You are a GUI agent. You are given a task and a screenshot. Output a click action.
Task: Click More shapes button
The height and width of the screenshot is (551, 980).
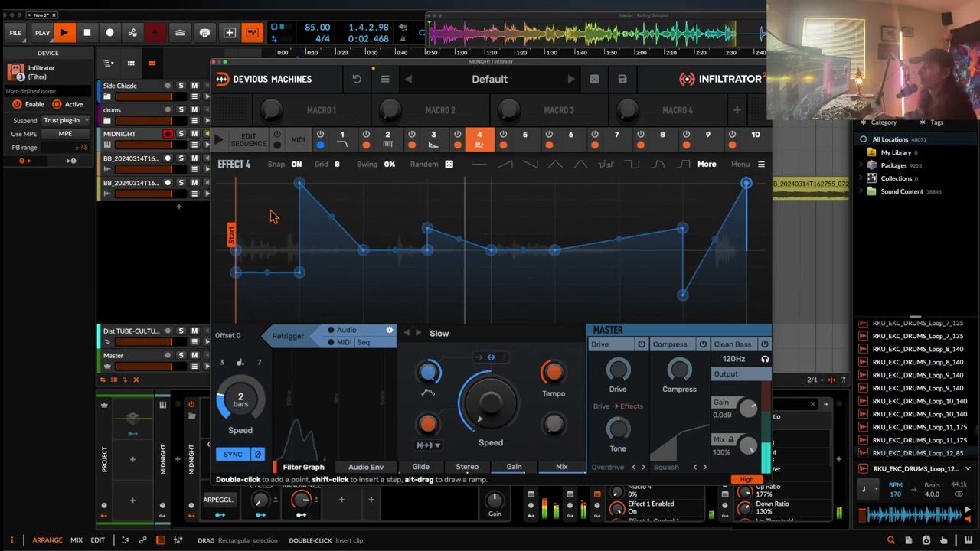pos(707,165)
